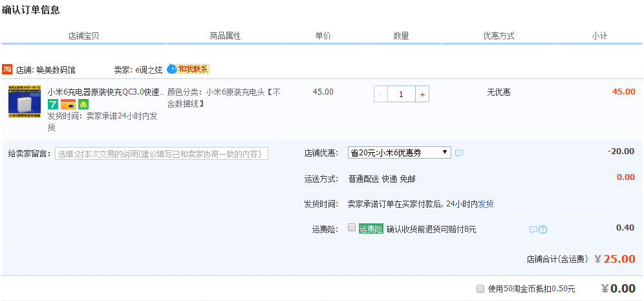Image resolution: width=644 pixels, height=301 pixels.
Task: Click the orange Taobao shop icon
Action: coord(7,69)
